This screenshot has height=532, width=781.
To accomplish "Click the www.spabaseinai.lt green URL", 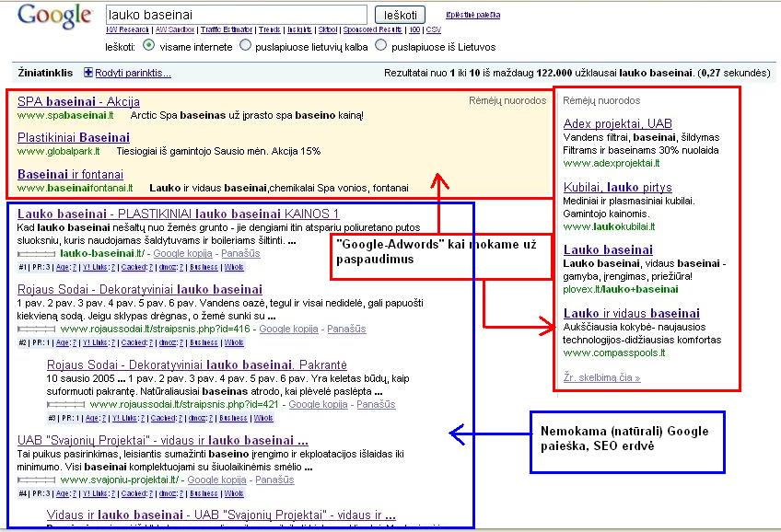I will 65,115.
